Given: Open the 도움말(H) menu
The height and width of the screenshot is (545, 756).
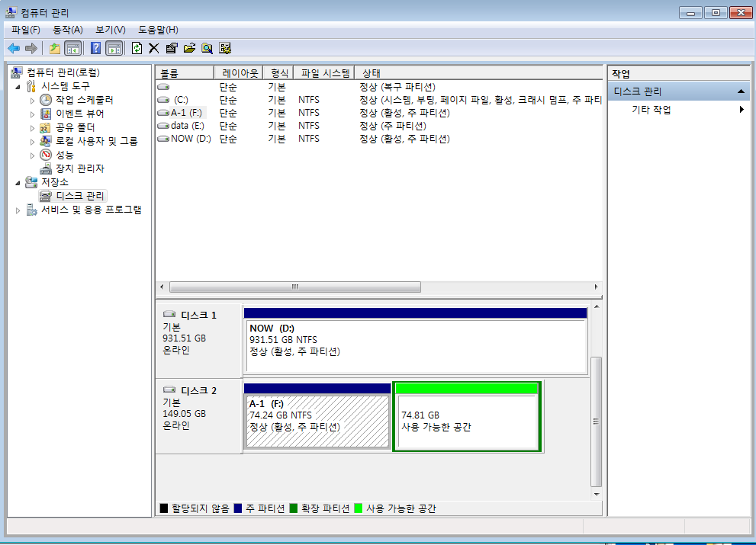Looking at the screenshot, I should click(x=158, y=30).
